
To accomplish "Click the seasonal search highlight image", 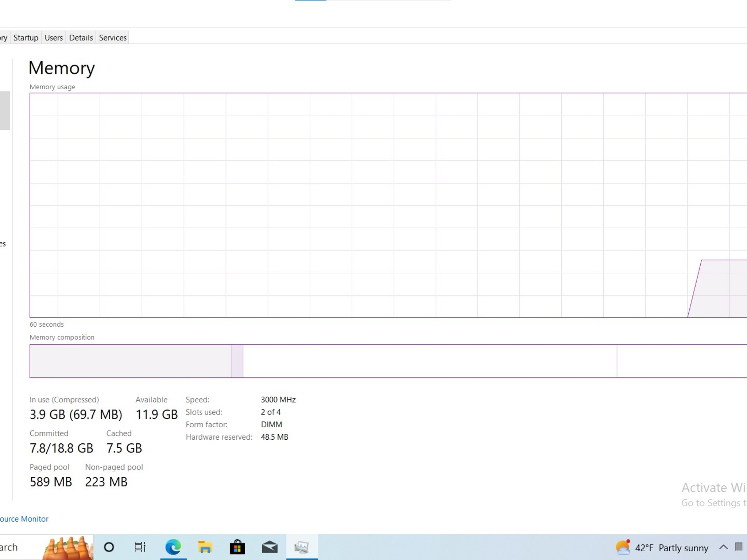I will pos(68,548).
